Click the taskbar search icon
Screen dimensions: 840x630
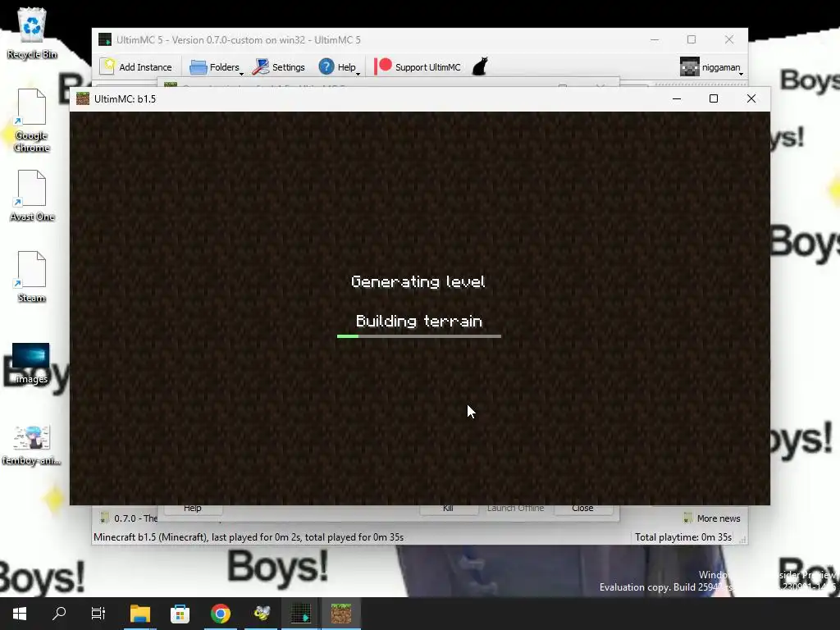[59, 614]
